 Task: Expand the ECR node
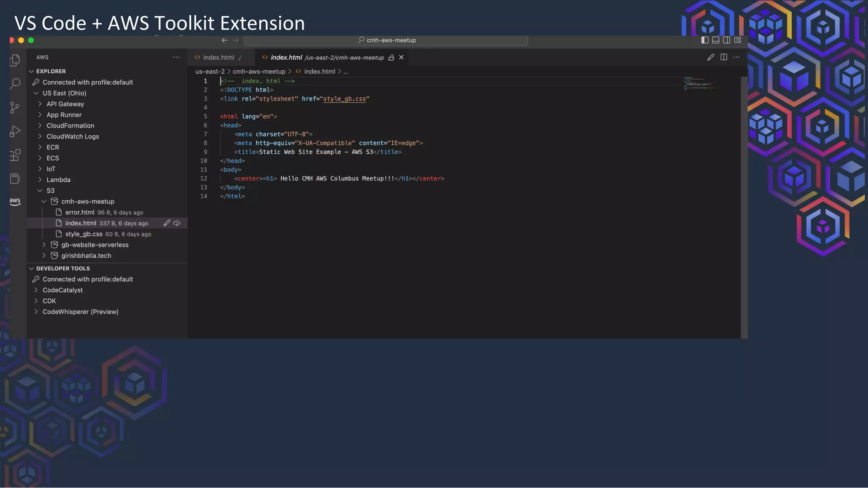40,147
